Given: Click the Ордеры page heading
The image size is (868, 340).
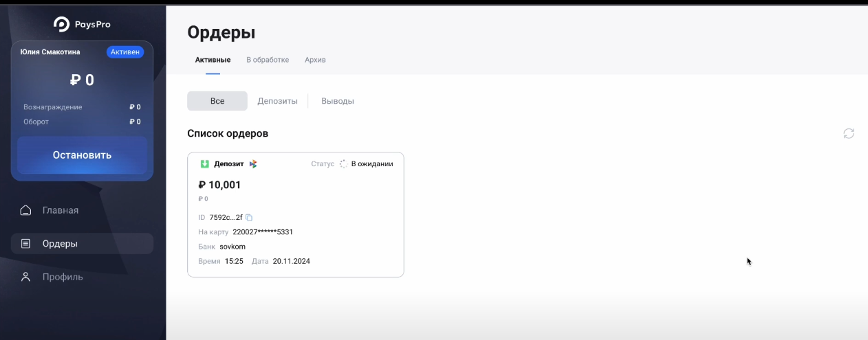Looking at the screenshot, I should pyautogui.click(x=221, y=32).
